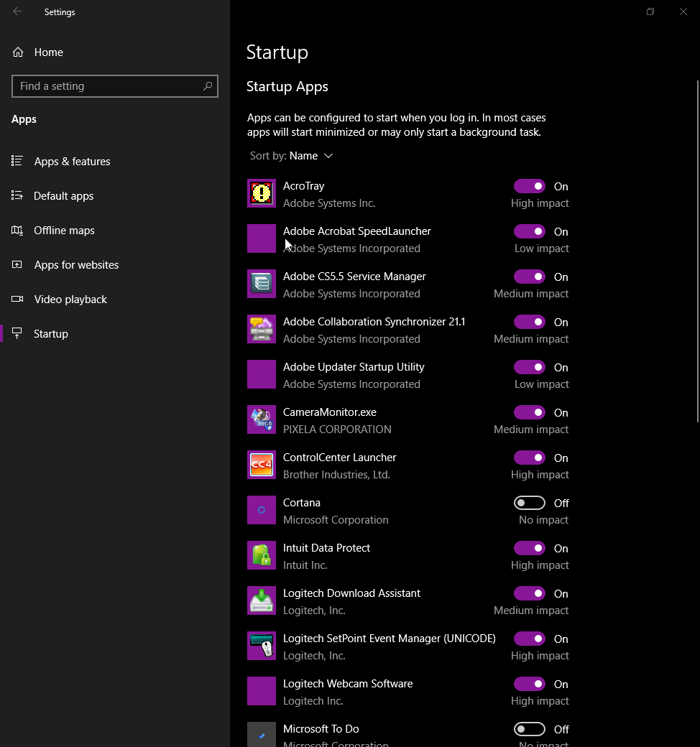Disable Adobe Updater Startup Utility toggle
The image size is (700, 747).
[529, 367]
